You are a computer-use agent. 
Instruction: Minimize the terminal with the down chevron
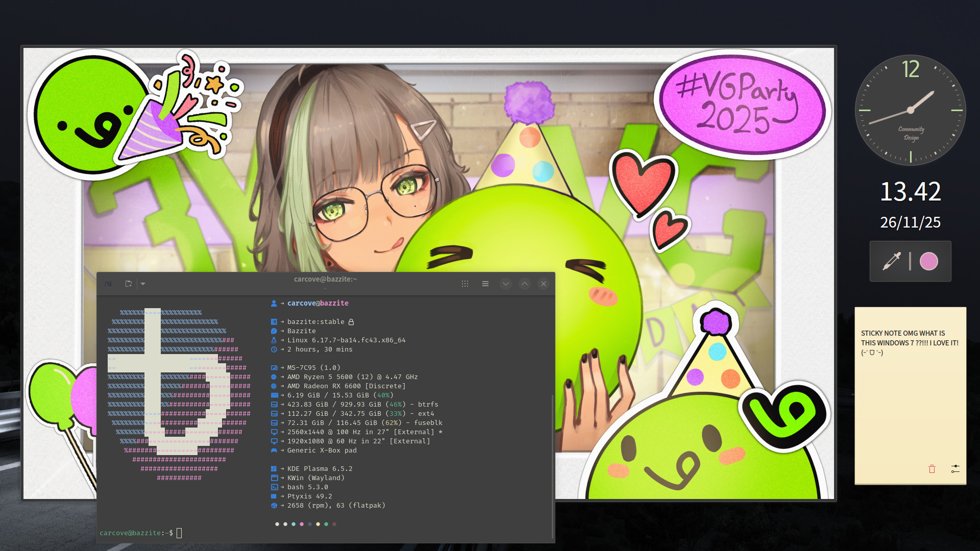505,284
